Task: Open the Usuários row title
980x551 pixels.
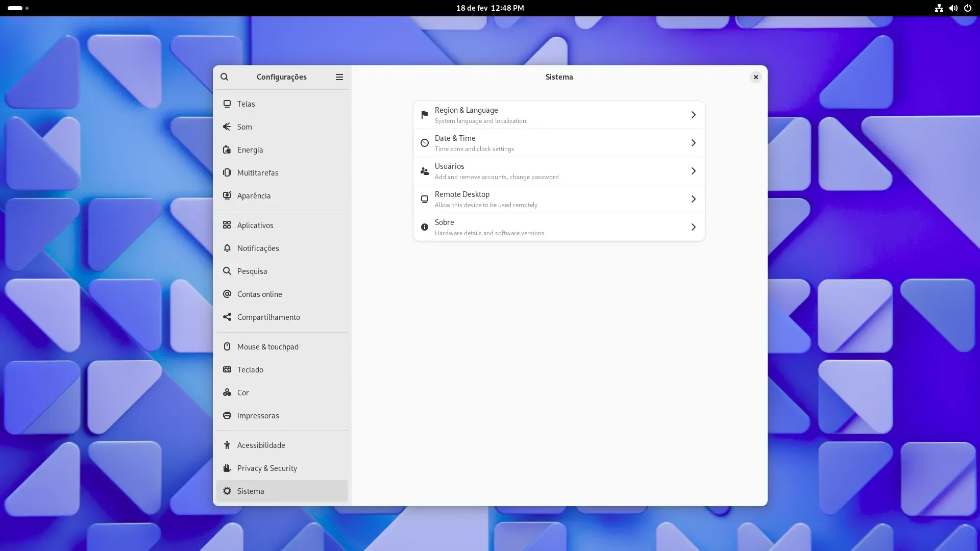Action: [449, 166]
